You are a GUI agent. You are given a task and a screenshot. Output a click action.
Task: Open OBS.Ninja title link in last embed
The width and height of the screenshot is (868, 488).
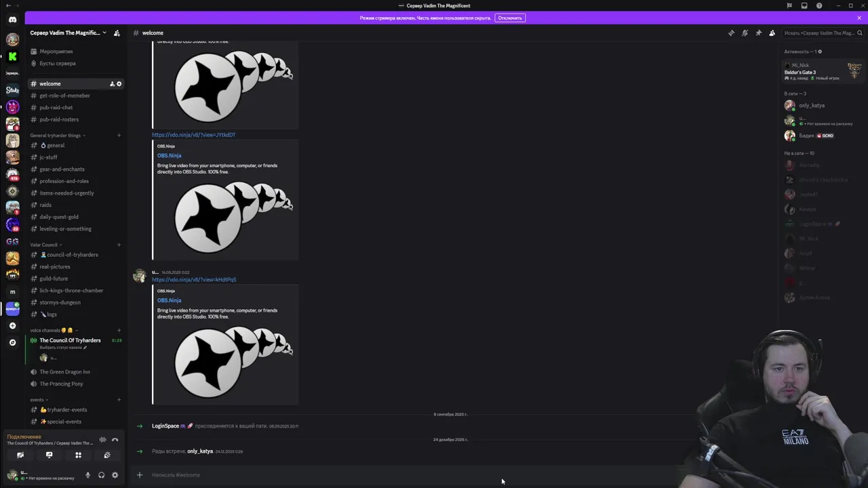169,300
